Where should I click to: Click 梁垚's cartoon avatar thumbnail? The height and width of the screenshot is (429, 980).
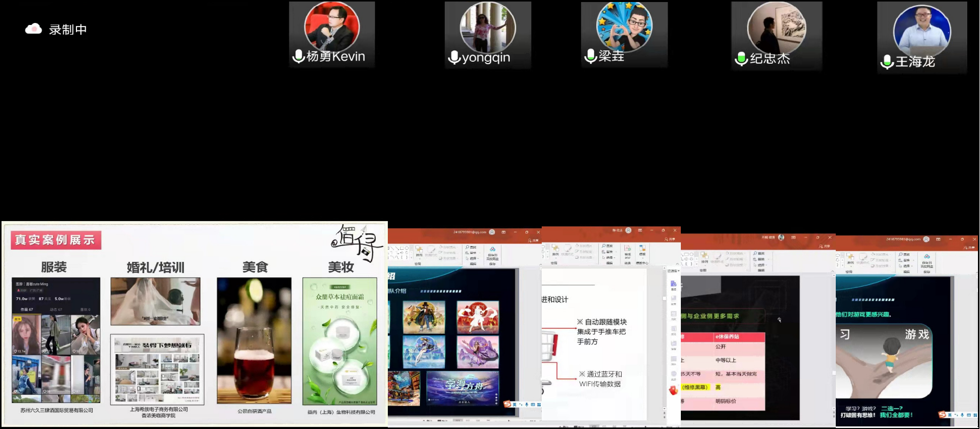624,26
